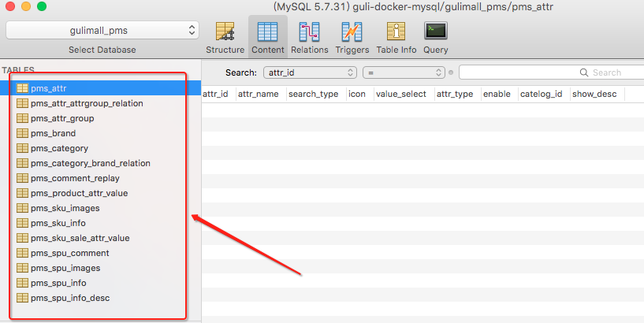This screenshot has height=323, width=644.
Task: Click the pms_brand table icon
Action: pyautogui.click(x=22, y=133)
